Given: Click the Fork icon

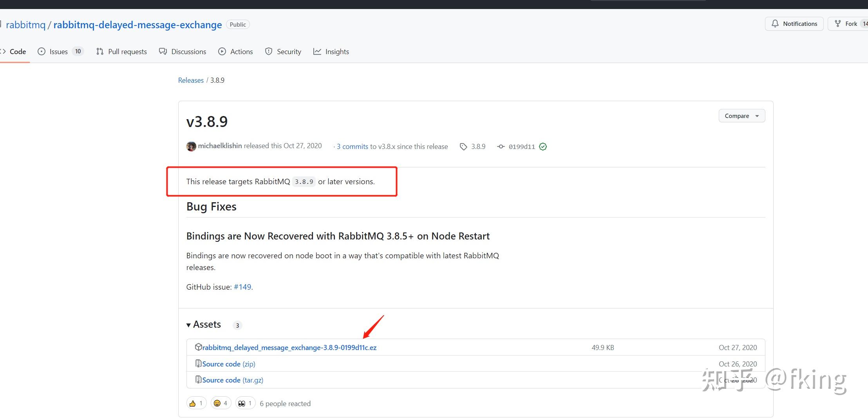Looking at the screenshot, I should click(x=837, y=24).
